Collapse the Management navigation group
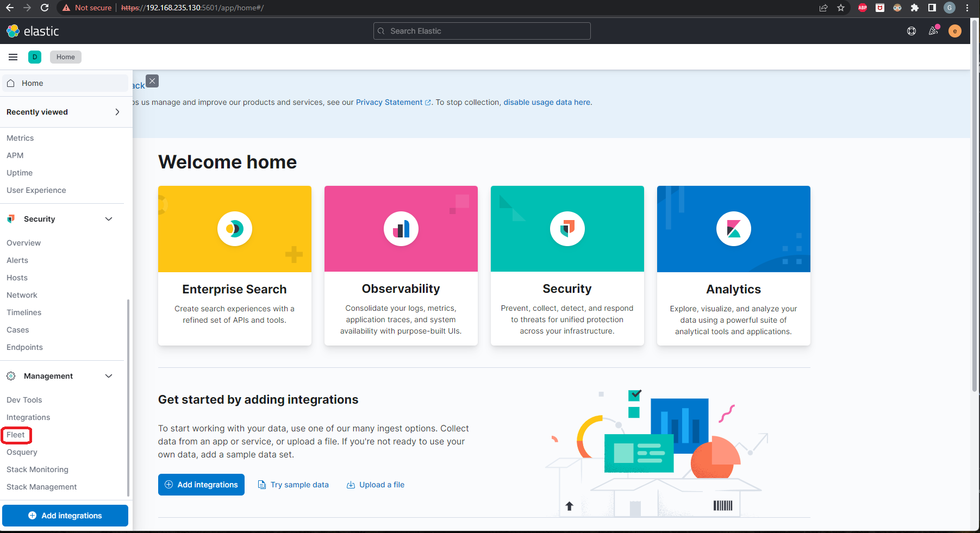 pos(109,376)
